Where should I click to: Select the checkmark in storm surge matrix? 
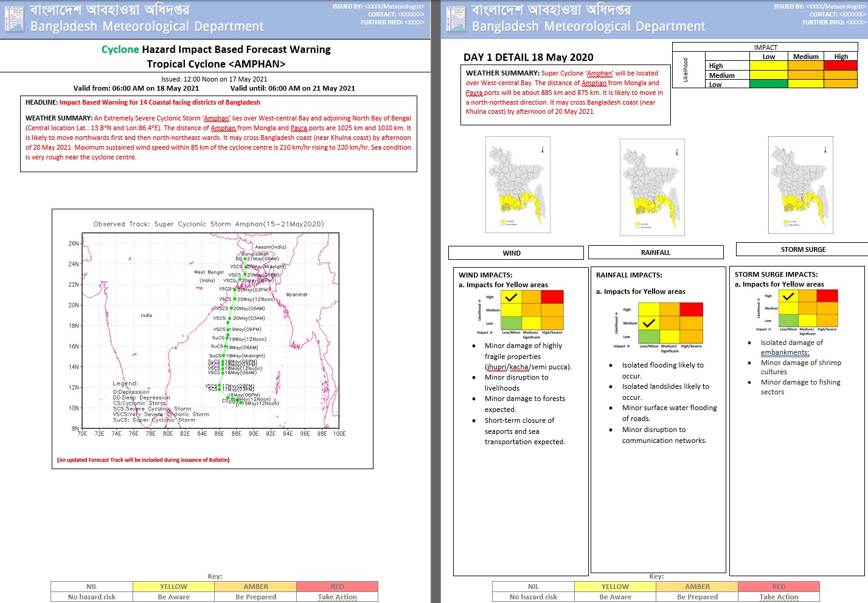[x=788, y=296]
